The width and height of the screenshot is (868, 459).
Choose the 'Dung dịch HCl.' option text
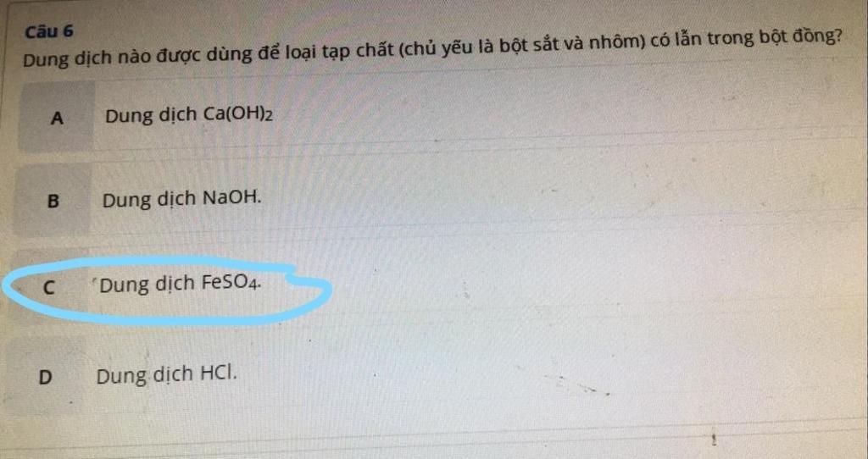[167, 375]
